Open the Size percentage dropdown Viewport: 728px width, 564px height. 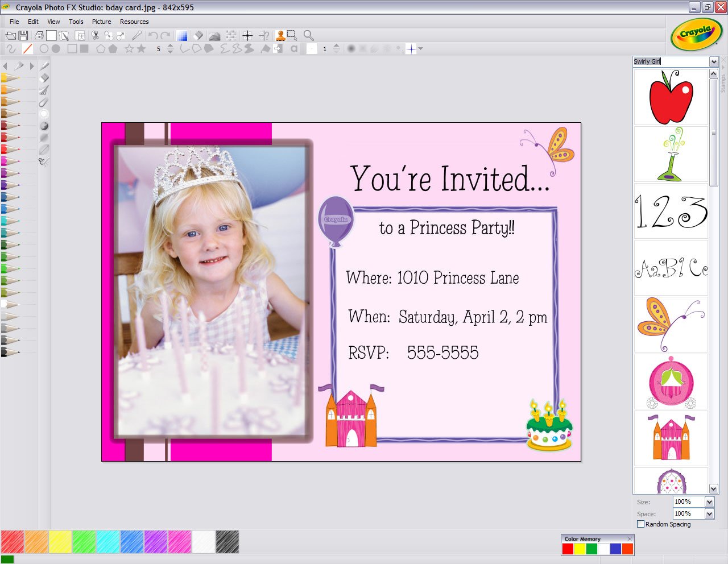tap(709, 502)
